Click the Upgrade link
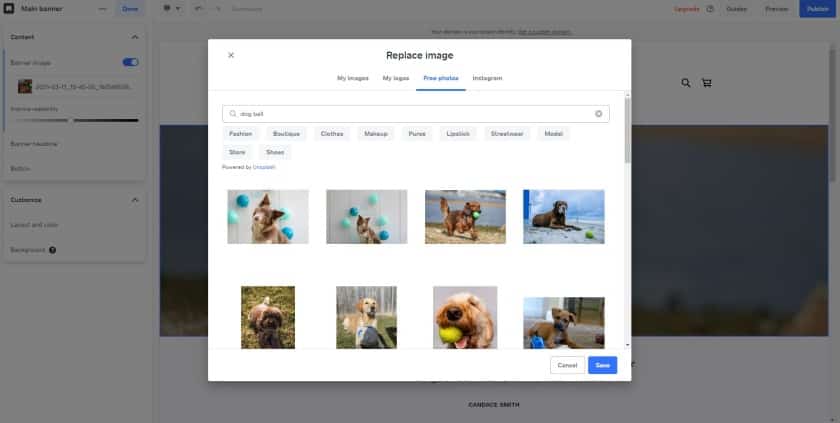Screen dimensions: 840x423 (x=686, y=9)
